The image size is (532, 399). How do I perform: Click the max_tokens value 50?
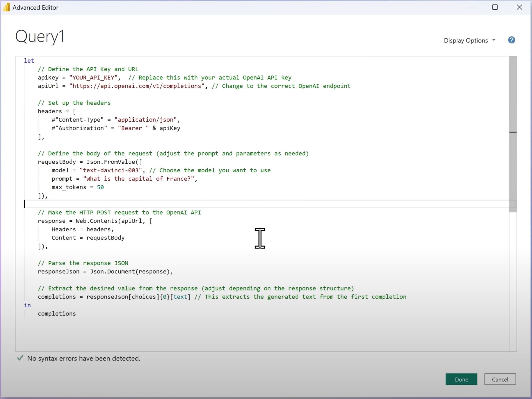coord(100,187)
